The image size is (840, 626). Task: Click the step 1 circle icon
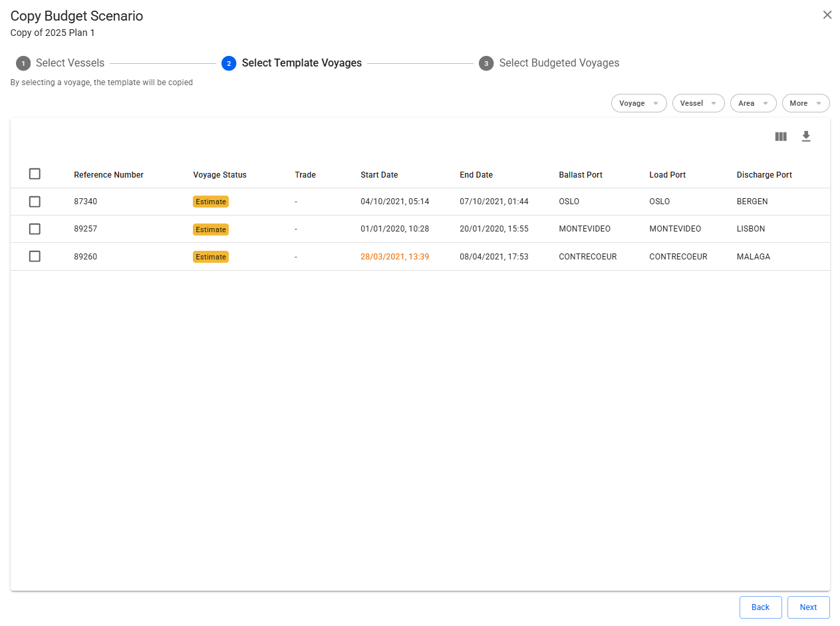point(23,63)
